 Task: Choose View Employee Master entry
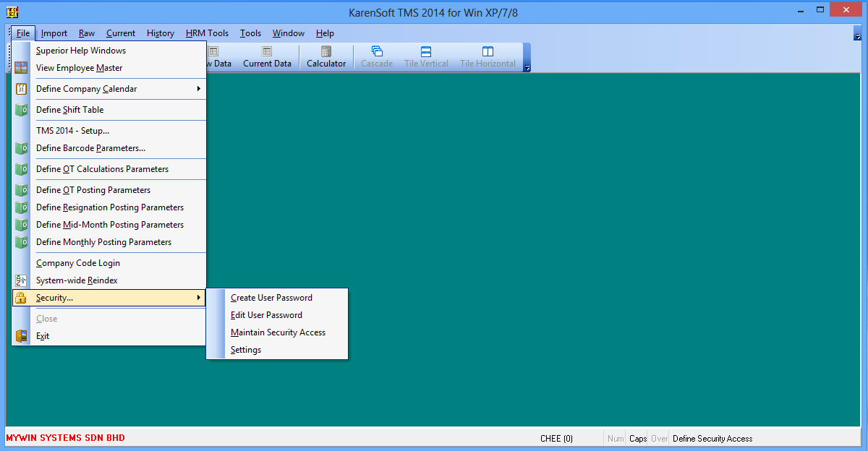tap(109, 68)
